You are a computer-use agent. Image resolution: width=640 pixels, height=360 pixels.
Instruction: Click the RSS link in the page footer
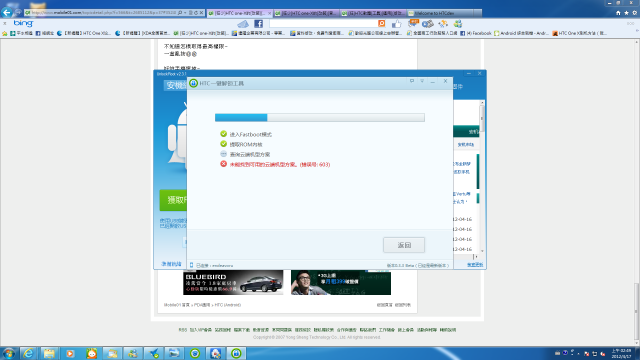coord(182,330)
